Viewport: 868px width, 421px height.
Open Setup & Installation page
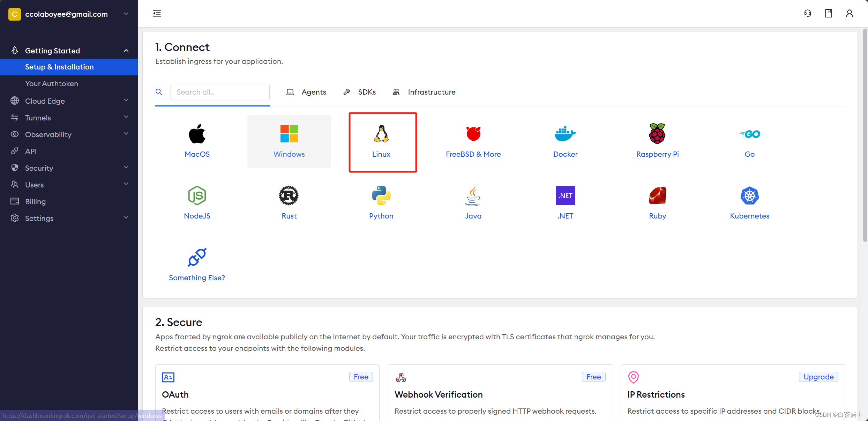tap(69, 67)
